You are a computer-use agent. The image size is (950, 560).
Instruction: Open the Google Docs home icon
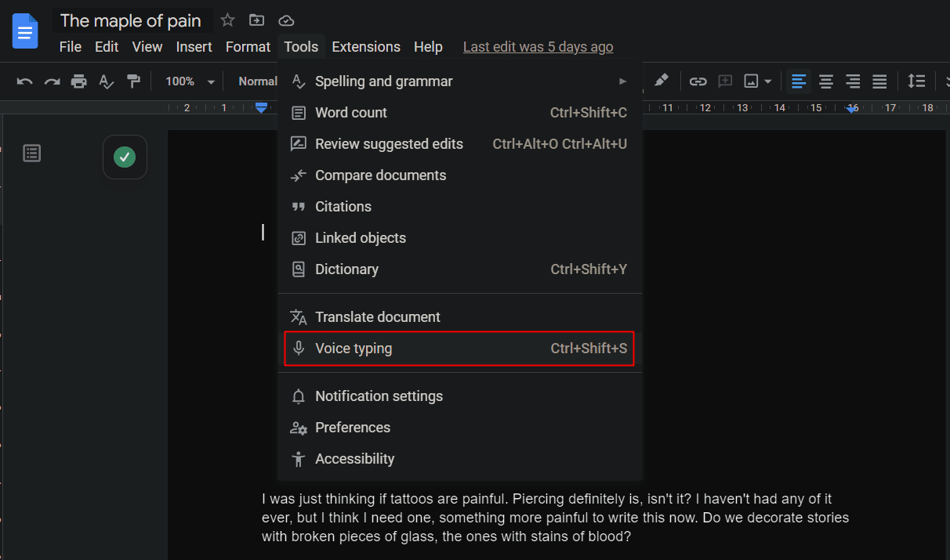(25, 31)
